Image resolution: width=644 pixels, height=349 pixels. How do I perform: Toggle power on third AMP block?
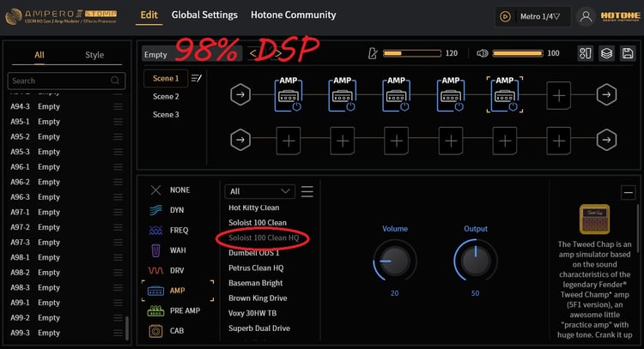(404, 106)
